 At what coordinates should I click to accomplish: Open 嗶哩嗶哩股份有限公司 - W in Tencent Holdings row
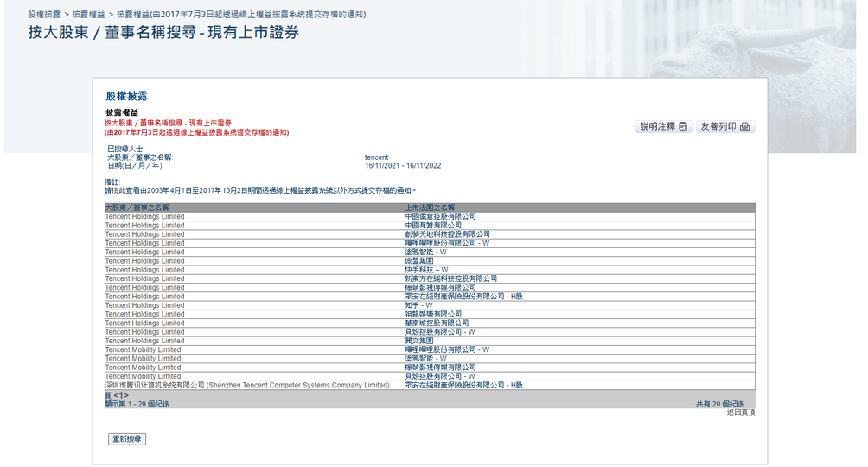(447, 243)
